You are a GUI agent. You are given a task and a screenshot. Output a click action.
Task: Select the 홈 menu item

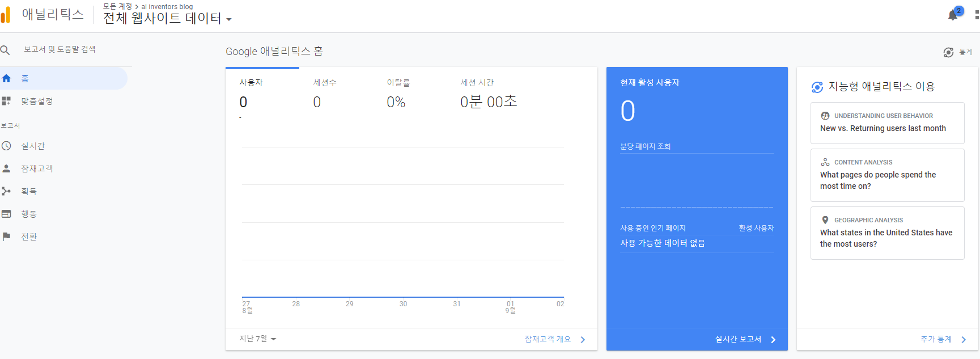(x=63, y=78)
